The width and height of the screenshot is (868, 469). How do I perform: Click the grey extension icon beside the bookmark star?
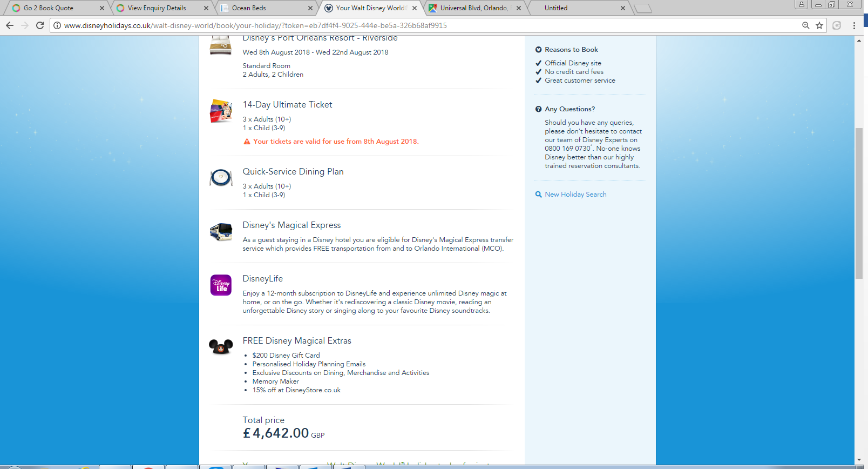pos(837,25)
